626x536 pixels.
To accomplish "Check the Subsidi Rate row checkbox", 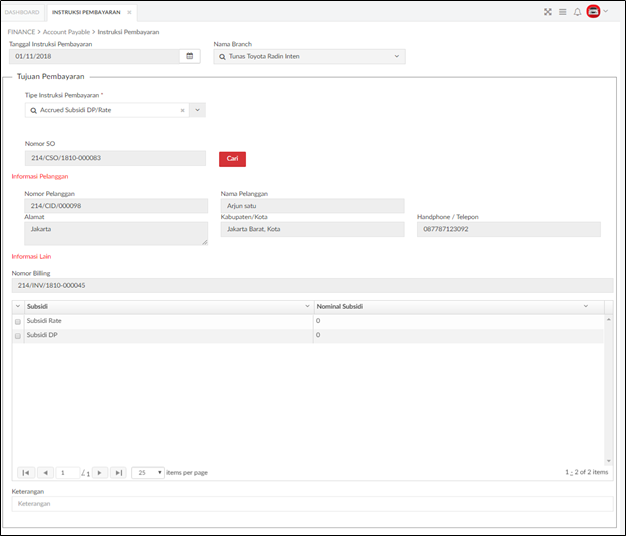I will tap(18, 322).
